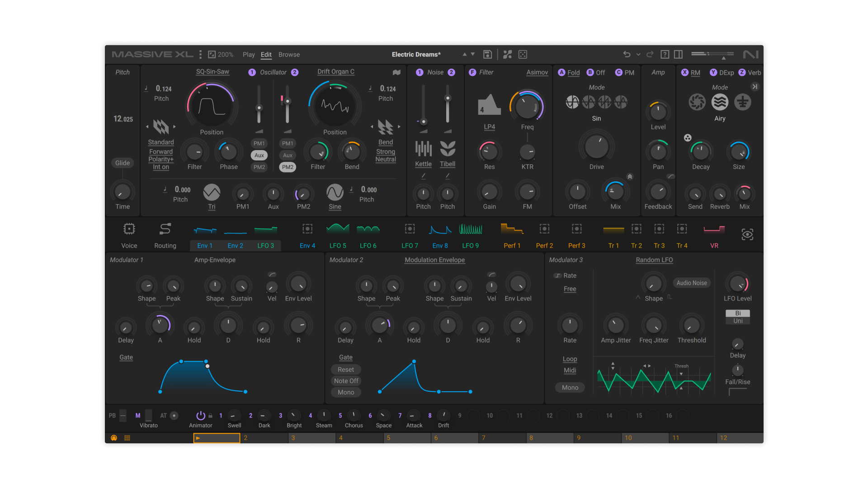Click the Gate link in Modulator 1
Image resolution: width=868 pixels, height=488 pixels.
pos(126,357)
